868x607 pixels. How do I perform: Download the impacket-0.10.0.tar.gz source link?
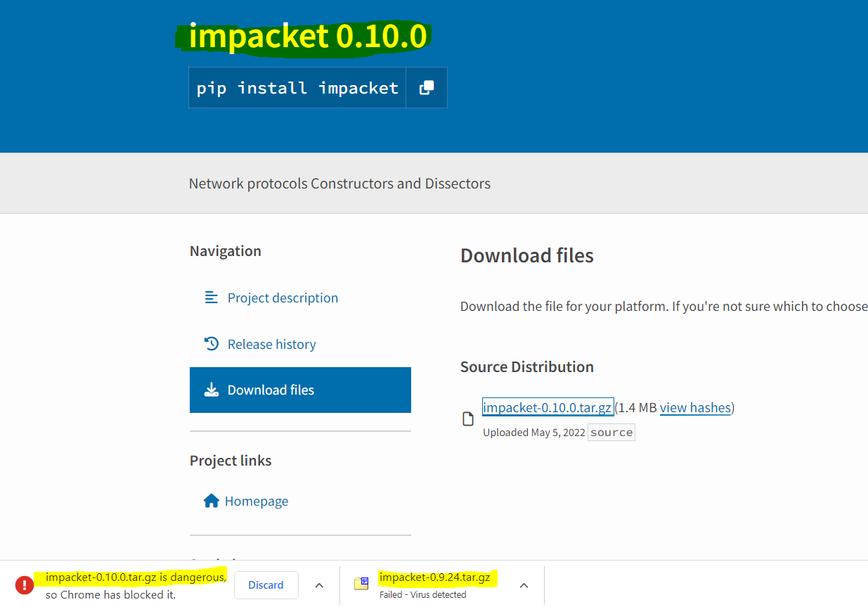click(x=548, y=408)
